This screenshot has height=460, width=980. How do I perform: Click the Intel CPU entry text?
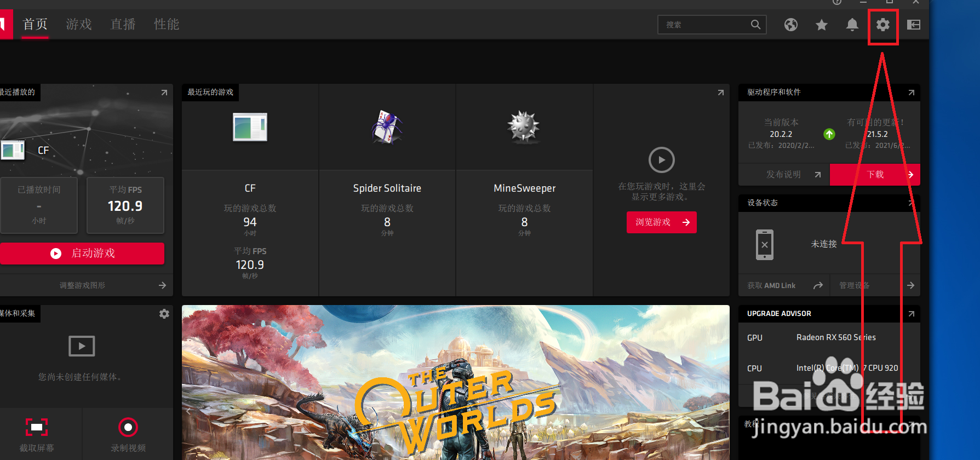tap(847, 368)
